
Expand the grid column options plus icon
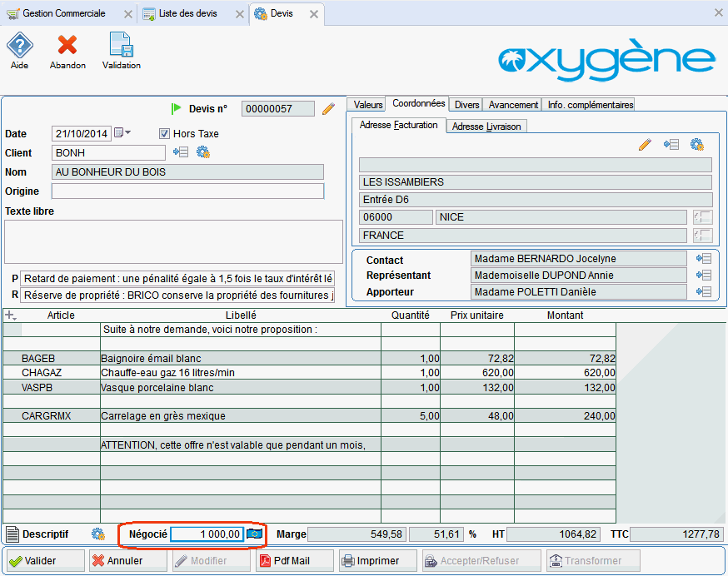(11, 315)
